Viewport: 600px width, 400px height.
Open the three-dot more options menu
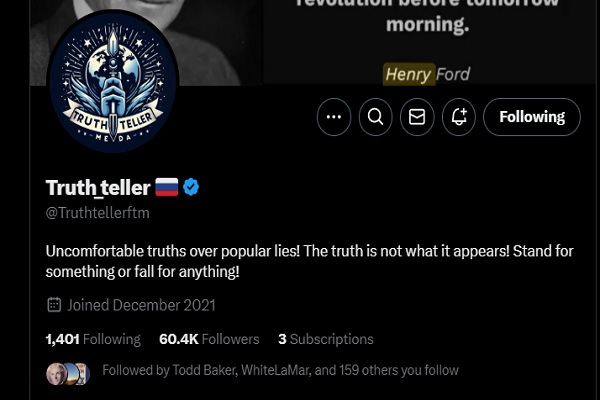click(x=334, y=117)
